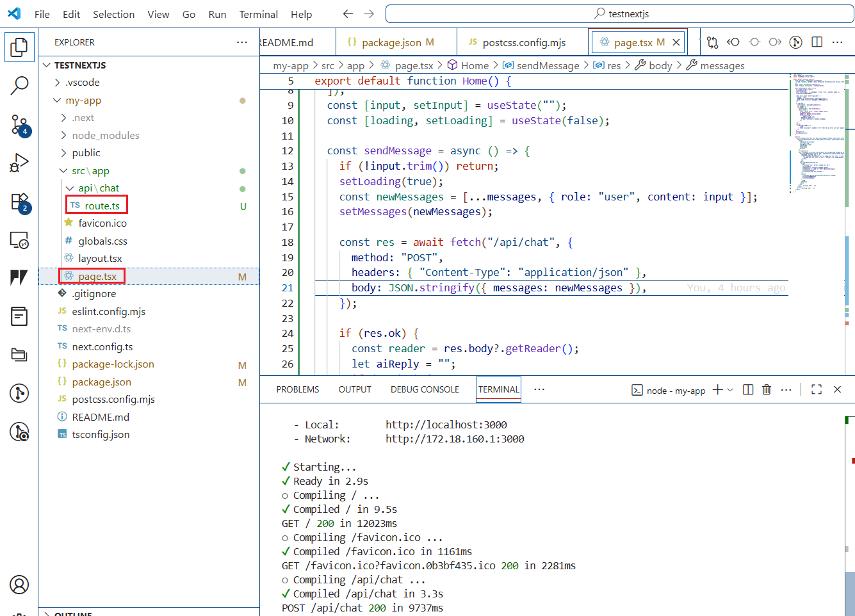Expand the .vscode folder
This screenshot has width=855, height=616.
pos(149,83)
